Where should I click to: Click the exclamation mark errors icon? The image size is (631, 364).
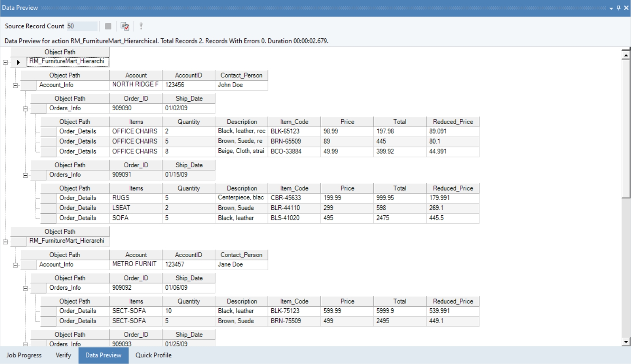[141, 26]
